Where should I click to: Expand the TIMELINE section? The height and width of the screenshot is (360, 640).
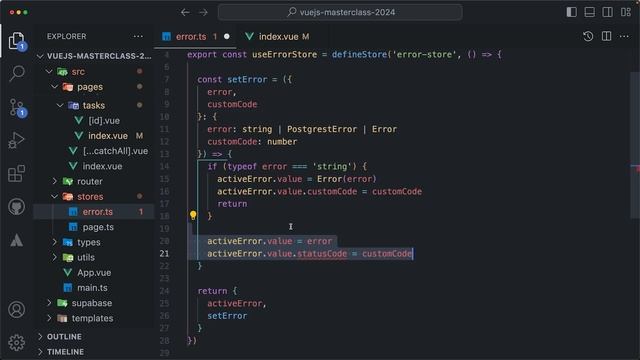click(93, 352)
